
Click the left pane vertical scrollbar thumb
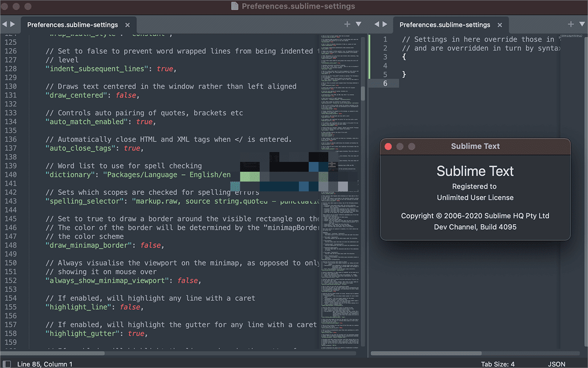(363, 93)
